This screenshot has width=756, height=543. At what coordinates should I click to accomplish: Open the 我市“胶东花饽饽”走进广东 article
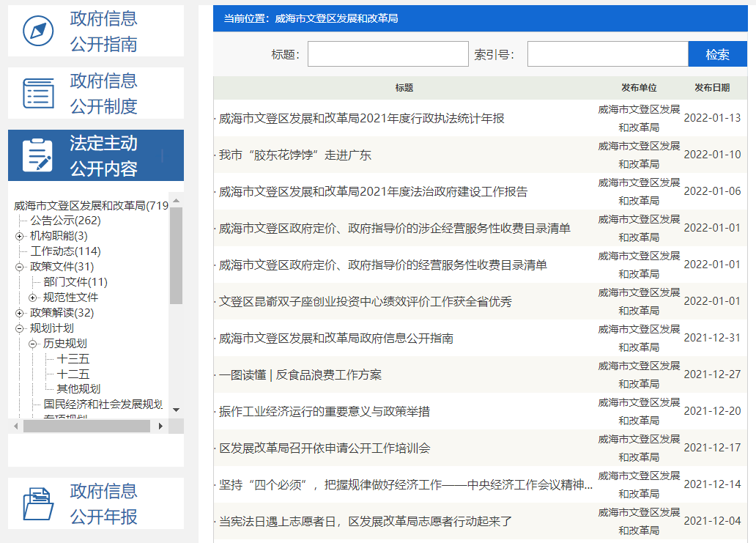tap(295, 155)
